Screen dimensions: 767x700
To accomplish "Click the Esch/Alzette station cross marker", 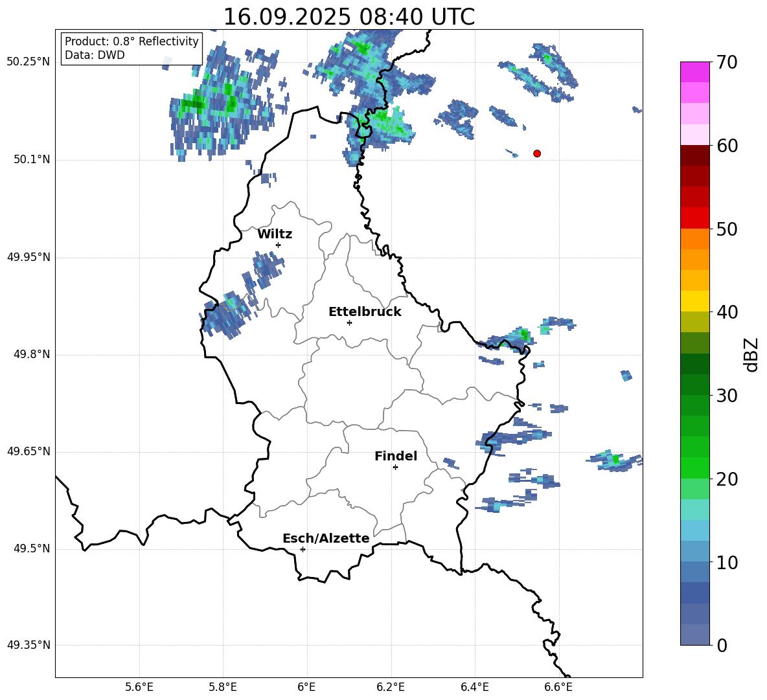I will point(303,549).
